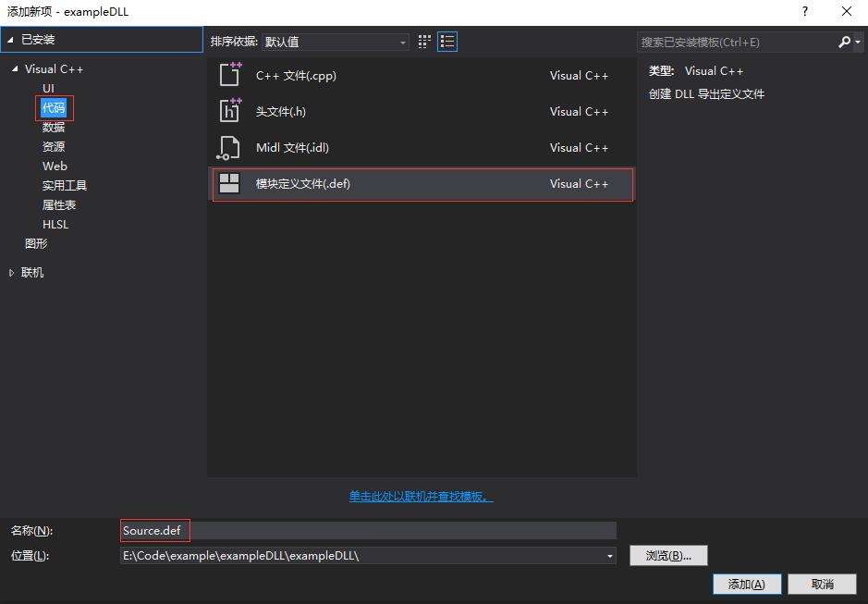The image size is (868, 604).
Task: Choose the 模块定义文件(.def) template
Action: click(422, 184)
